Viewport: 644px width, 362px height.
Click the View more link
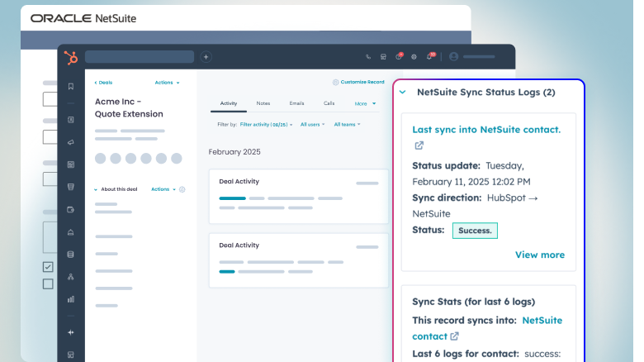[x=540, y=255]
